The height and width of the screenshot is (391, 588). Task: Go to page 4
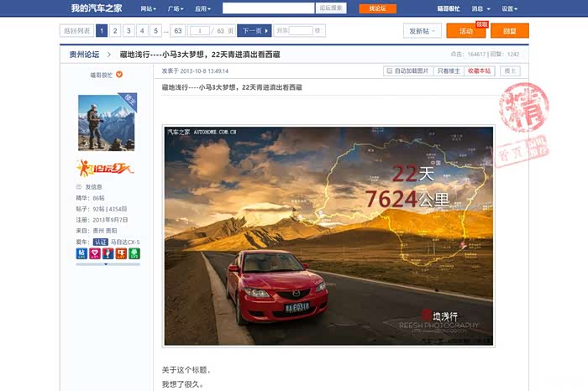(x=142, y=31)
